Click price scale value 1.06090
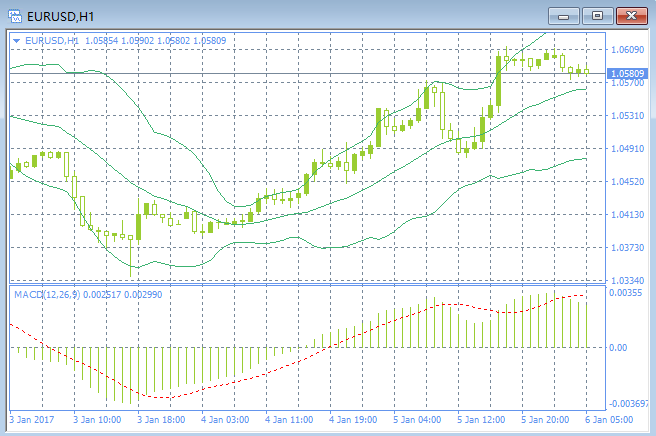Screen dimensions: 656x436 pyautogui.click(x=627, y=50)
